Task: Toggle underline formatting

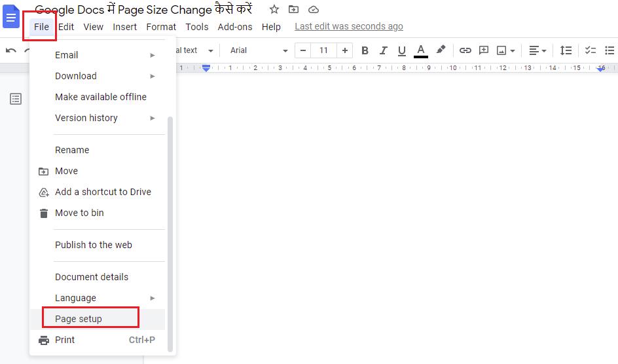Action: (x=401, y=50)
